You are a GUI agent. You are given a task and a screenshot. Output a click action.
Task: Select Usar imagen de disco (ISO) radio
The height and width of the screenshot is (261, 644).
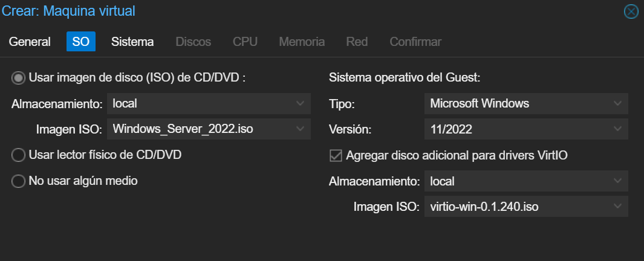click(x=18, y=78)
